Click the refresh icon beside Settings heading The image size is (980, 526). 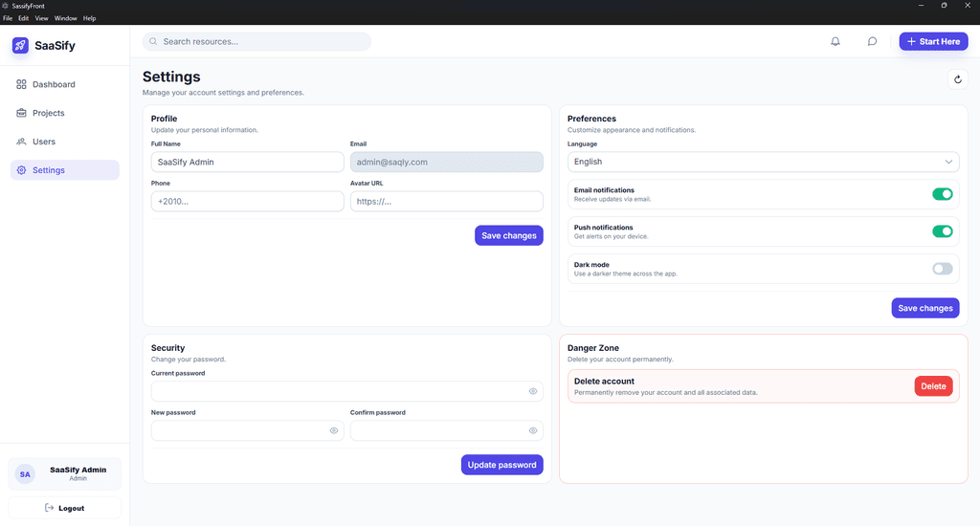click(x=956, y=79)
